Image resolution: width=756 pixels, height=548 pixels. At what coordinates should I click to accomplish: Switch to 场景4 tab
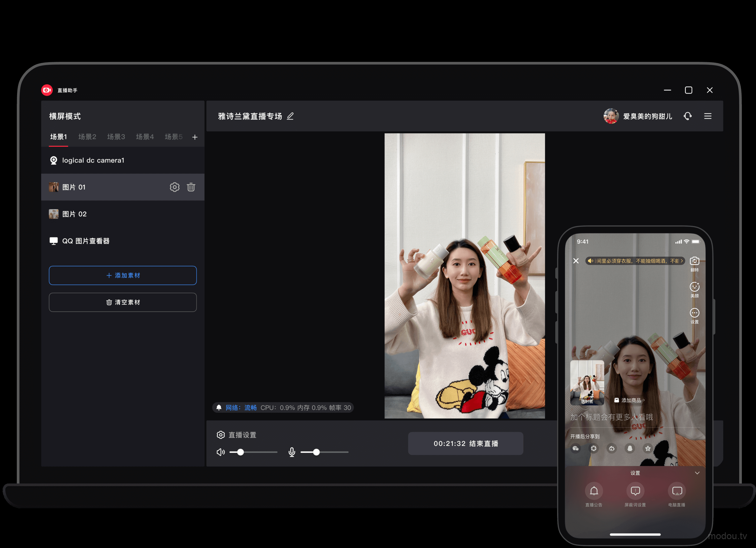point(145,137)
